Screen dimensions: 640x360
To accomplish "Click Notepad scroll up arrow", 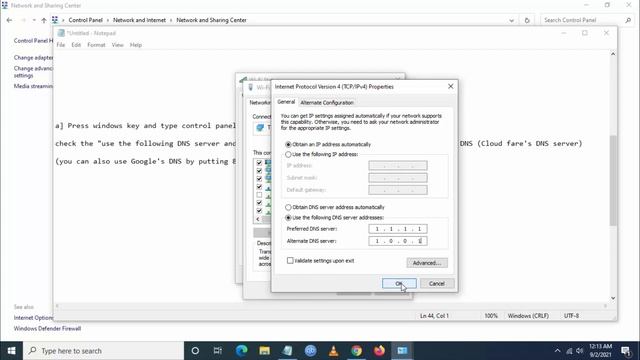I will pos(613,54).
